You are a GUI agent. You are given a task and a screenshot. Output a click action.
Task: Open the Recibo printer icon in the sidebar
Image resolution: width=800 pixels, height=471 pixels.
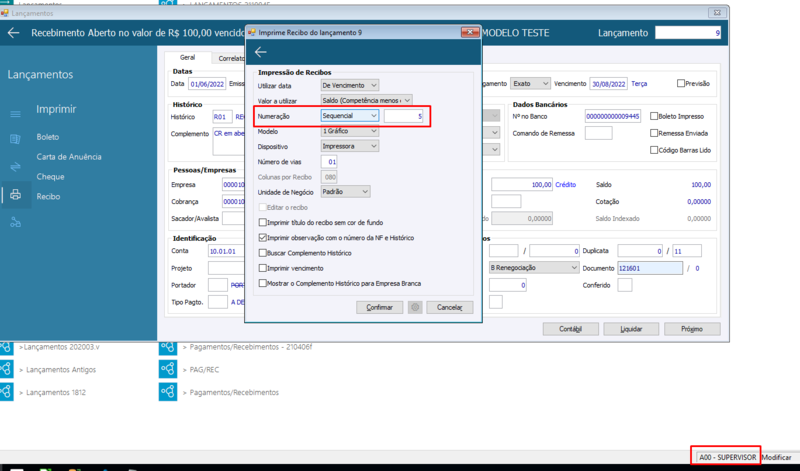16,194
